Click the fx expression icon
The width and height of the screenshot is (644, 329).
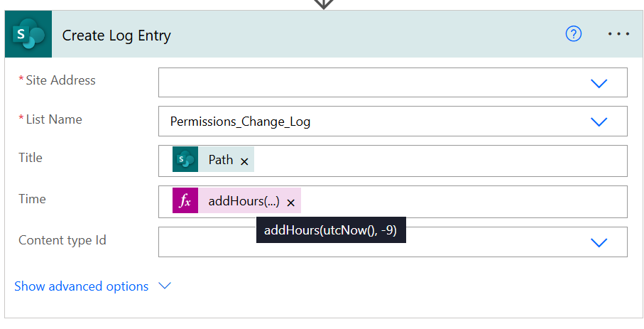185,201
